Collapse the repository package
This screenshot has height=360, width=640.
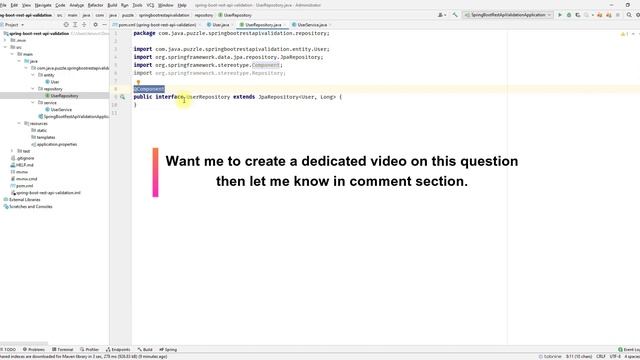33,89
